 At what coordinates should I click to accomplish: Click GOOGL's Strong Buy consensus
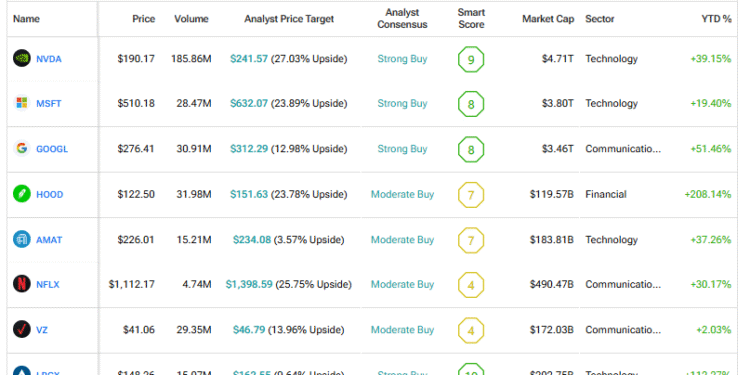pyautogui.click(x=402, y=149)
